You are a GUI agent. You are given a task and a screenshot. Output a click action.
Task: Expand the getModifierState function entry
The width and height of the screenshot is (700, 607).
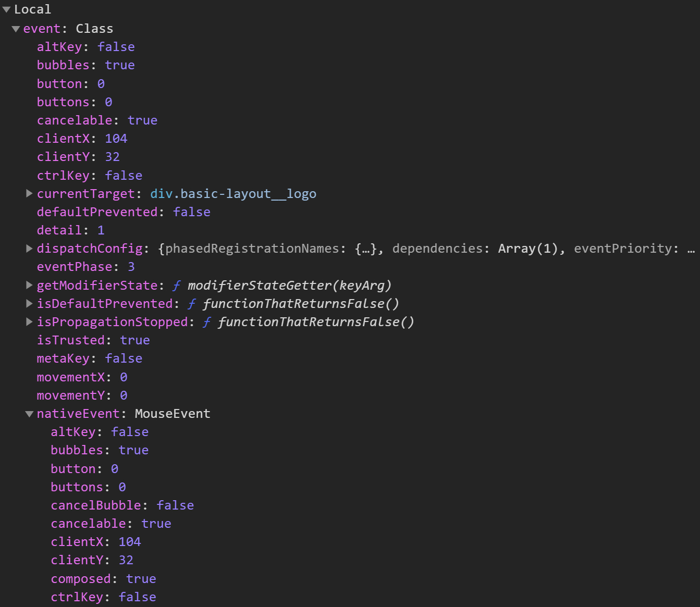[30, 286]
